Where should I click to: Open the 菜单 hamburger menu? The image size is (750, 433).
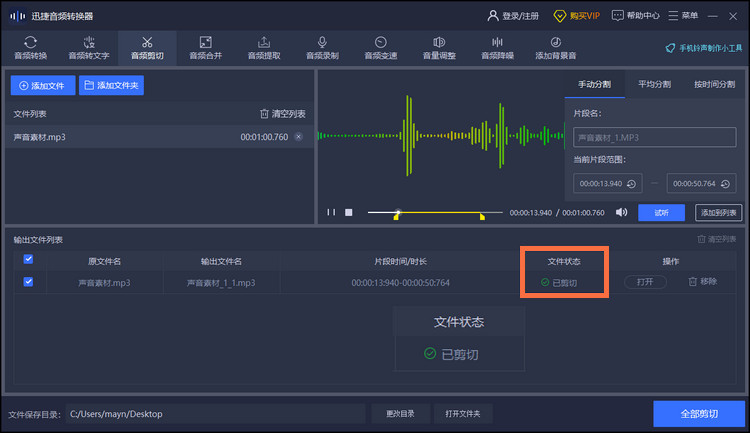pyautogui.click(x=683, y=16)
